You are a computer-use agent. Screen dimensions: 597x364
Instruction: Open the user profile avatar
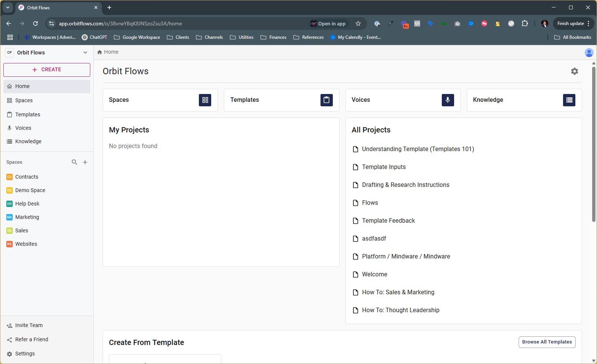pos(589,53)
